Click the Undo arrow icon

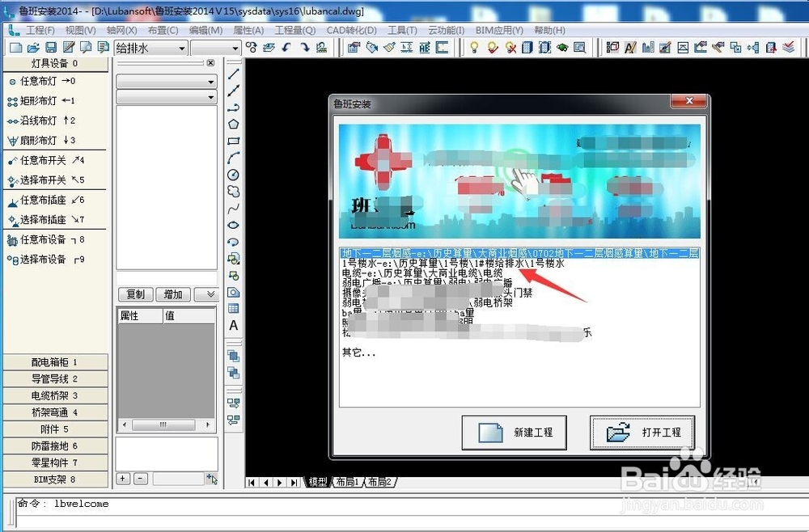click(286, 48)
